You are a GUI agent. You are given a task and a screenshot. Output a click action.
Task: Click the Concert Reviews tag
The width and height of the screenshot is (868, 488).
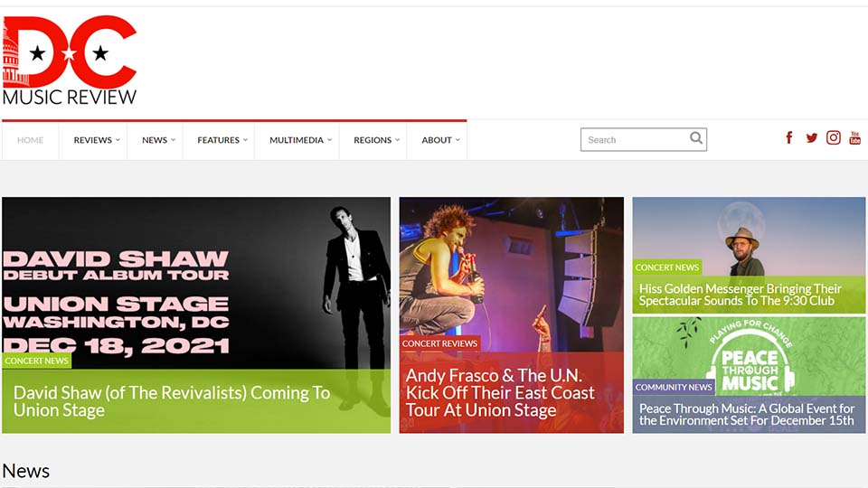coord(439,343)
